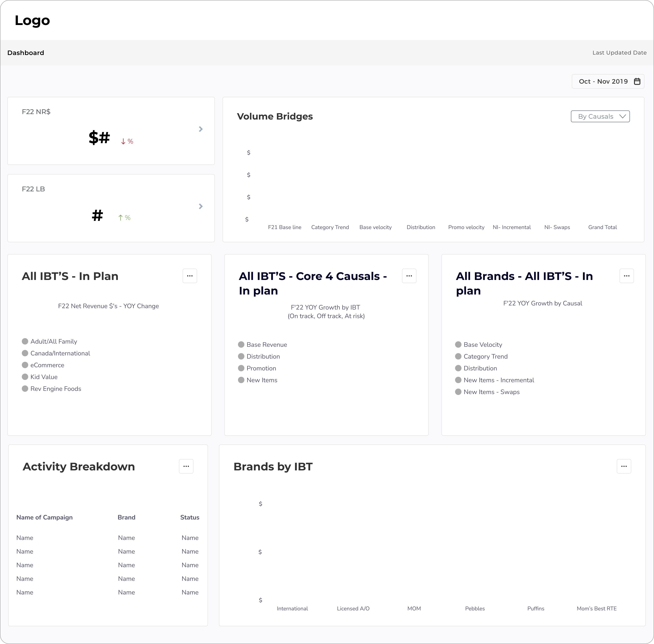Click the green up-arrow trend indicator
The height and width of the screenshot is (644, 654).
[120, 218]
